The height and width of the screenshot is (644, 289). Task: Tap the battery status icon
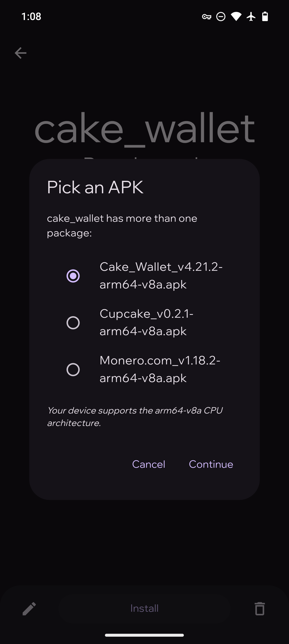265,17
